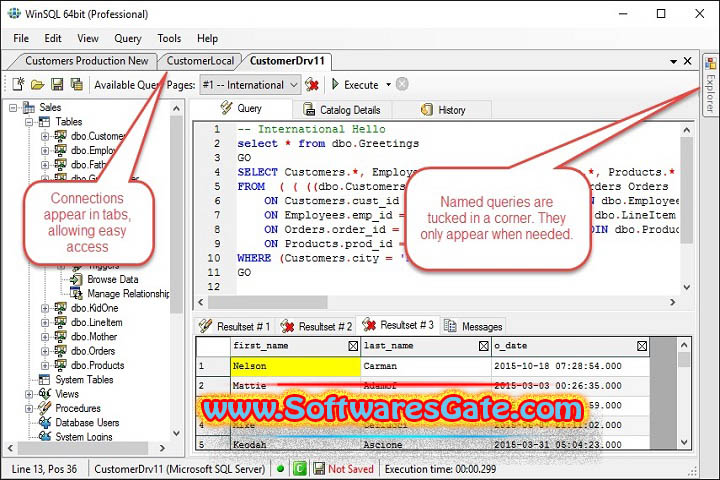
Task: Close the o_date column with its X box
Action: click(642, 346)
